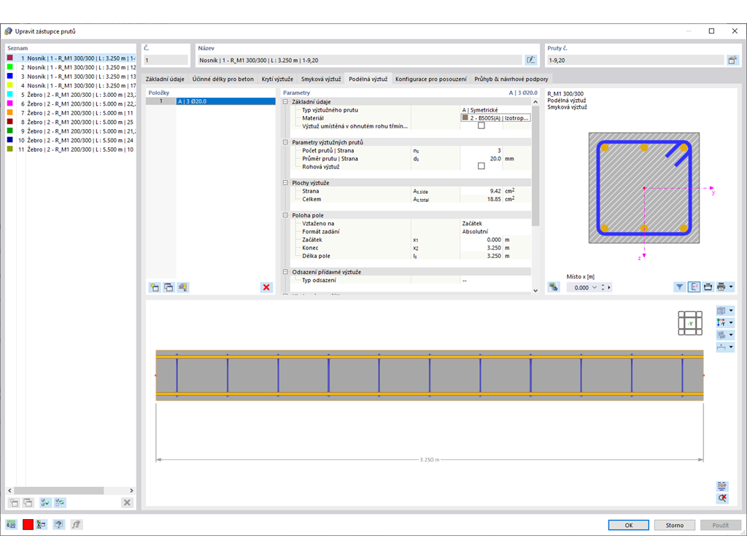This screenshot has width=747, height=560.
Task: Click color swatch of list row 10 Žebro
Action: point(10,140)
